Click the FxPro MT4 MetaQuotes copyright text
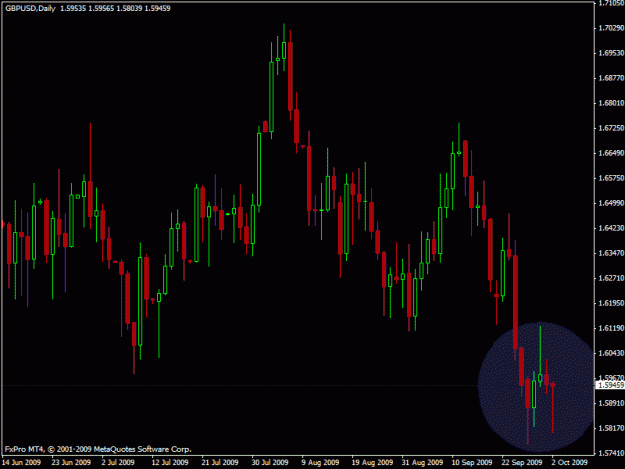The image size is (625, 469). (98, 449)
